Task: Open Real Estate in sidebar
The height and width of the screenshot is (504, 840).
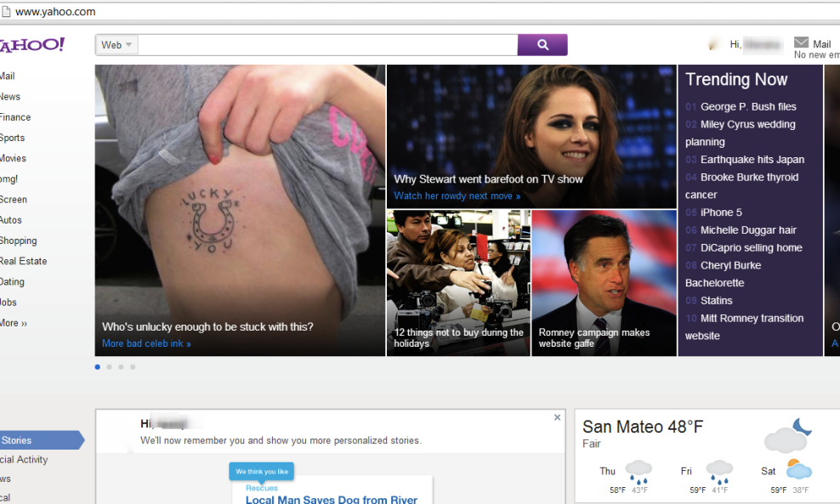Action: tap(24, 261)
